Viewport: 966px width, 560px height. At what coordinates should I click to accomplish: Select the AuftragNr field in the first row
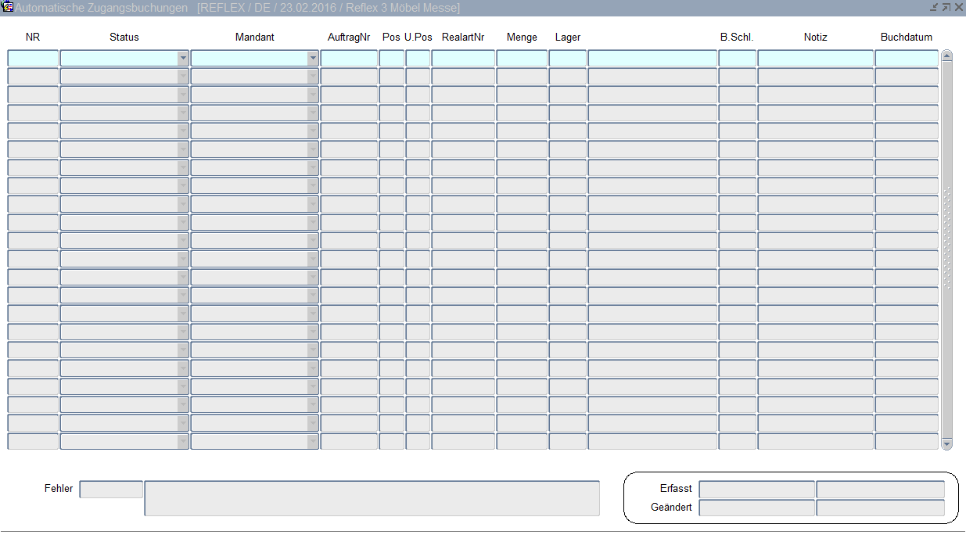349,58
